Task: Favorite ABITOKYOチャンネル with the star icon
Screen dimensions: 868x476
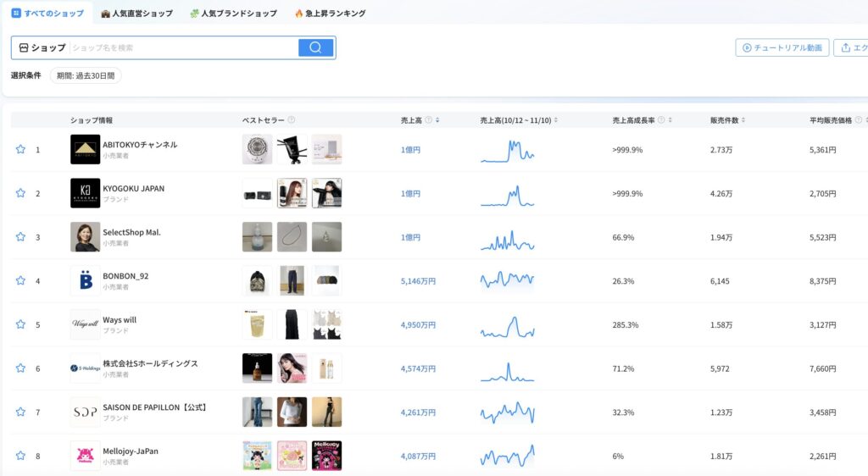Action: click(20, 149)
